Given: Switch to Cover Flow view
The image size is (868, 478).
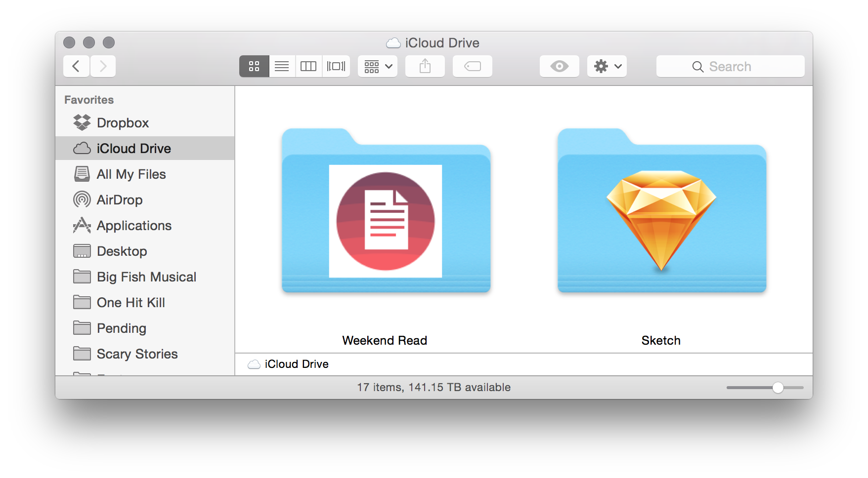Looking at the screenshot, I should pos(336,66).
